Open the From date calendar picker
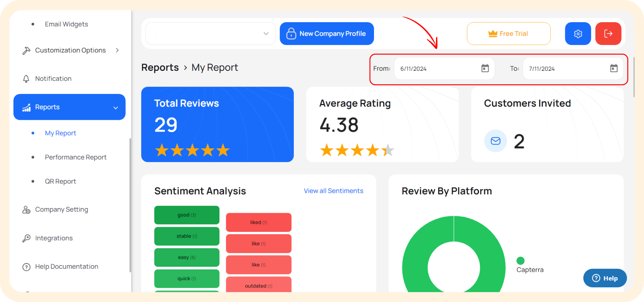This screenshot has height=302, width=644. coord(485,68)
